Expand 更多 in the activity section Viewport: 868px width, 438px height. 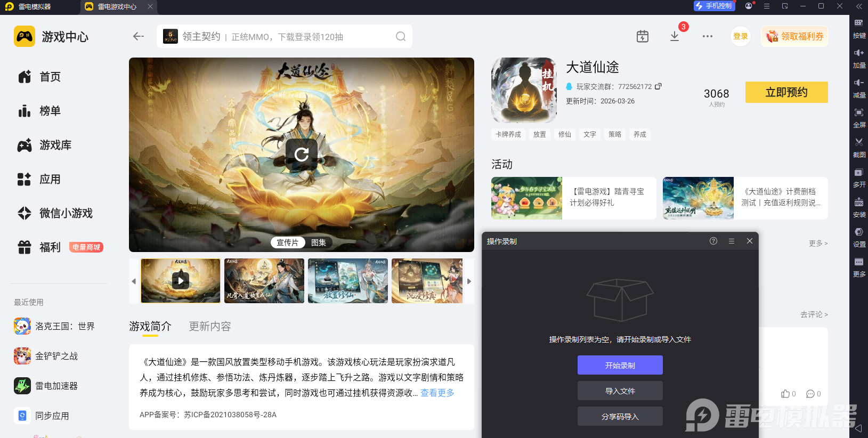click(x=818, y=243)
